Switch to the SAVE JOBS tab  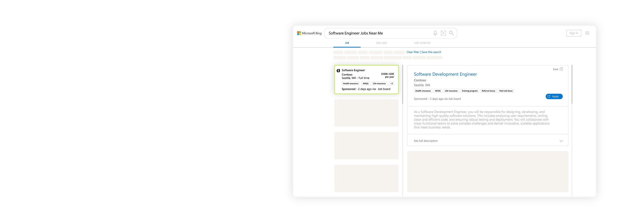(381, 43)
